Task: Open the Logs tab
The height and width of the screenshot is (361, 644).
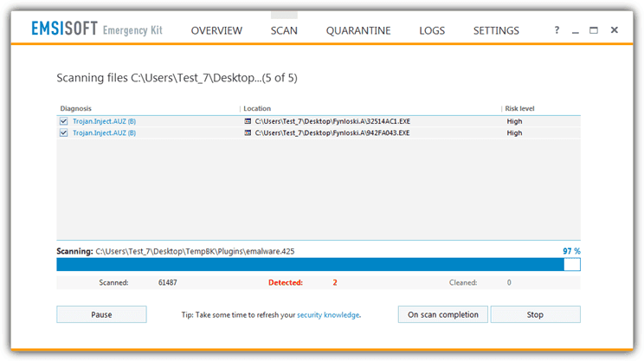Action: pos(432,31)
